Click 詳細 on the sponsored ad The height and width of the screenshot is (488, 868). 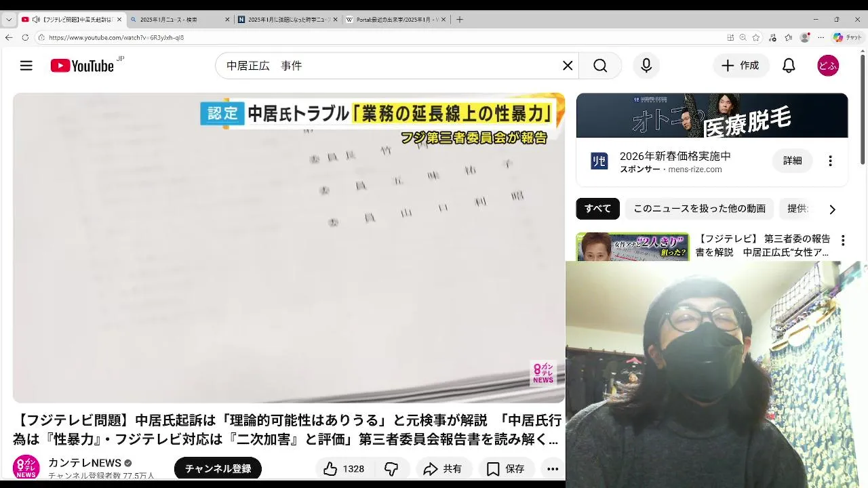792,161
